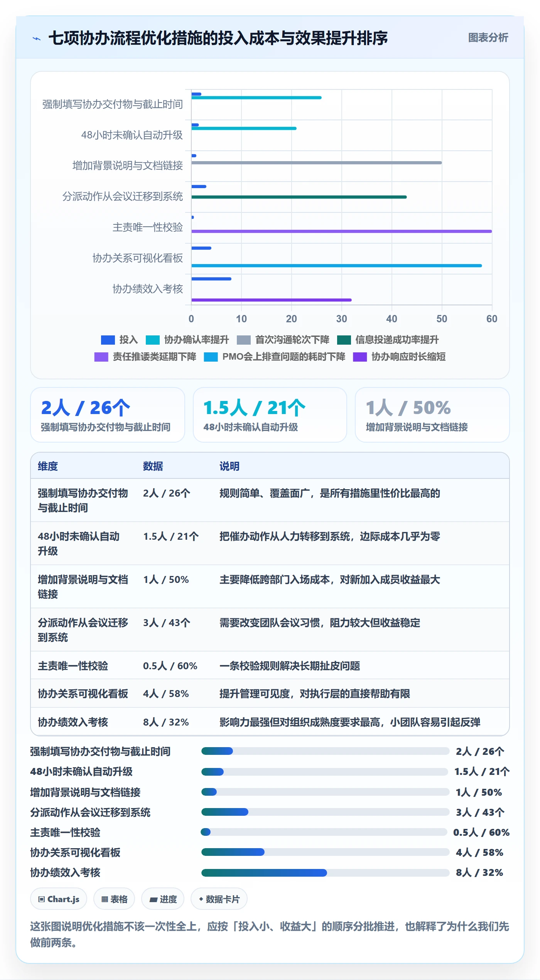Click description 一条校验规则解决长期扯皮问题

(x=290, y=666)
